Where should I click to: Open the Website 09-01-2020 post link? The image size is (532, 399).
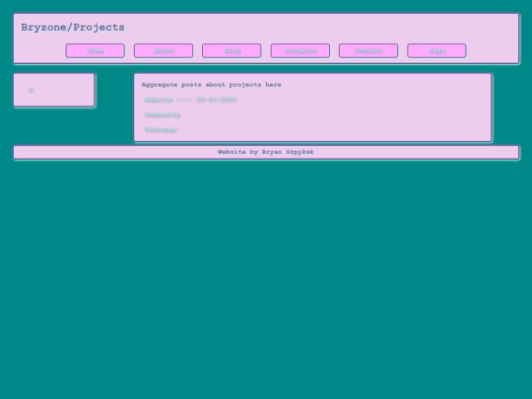190,100
